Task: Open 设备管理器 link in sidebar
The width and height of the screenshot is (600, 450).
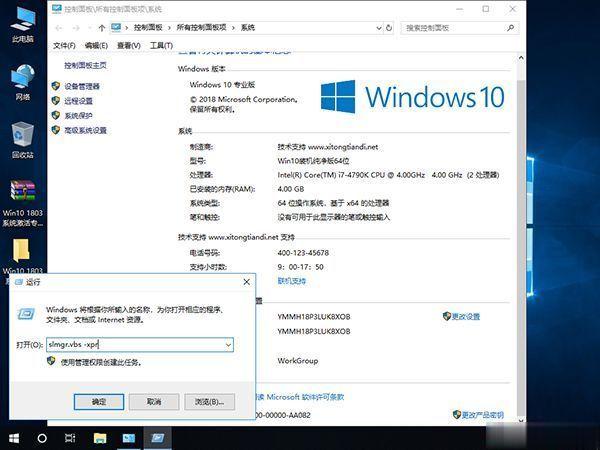Action: (82, 87)
